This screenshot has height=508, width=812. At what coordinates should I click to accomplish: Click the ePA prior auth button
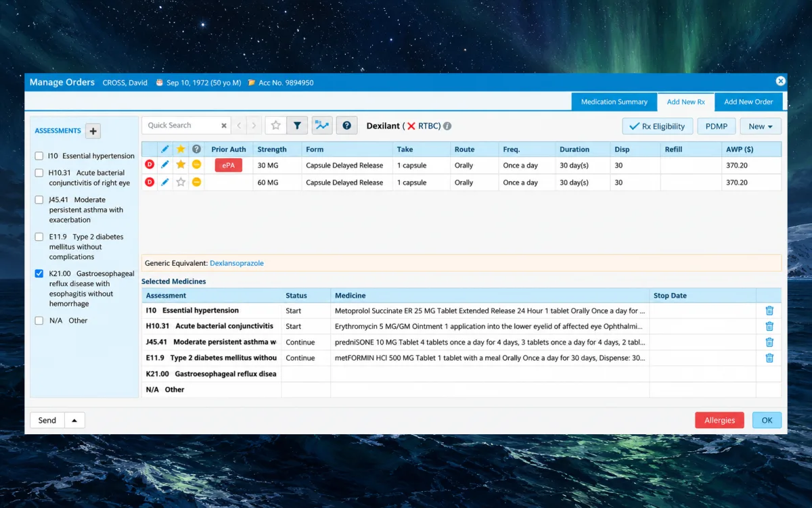228,165
